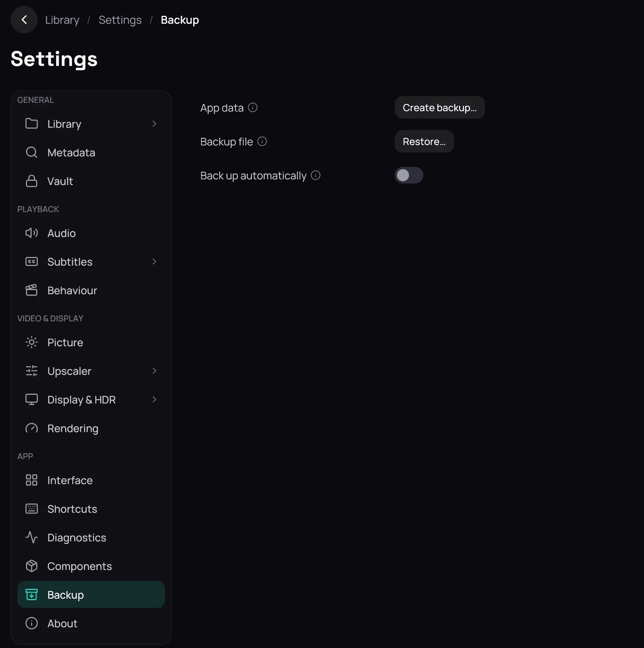Image resolution: width=644 pixels, height=648 pixels.
Task: Select the Backup sidebar item
Action: pos(91,595)
